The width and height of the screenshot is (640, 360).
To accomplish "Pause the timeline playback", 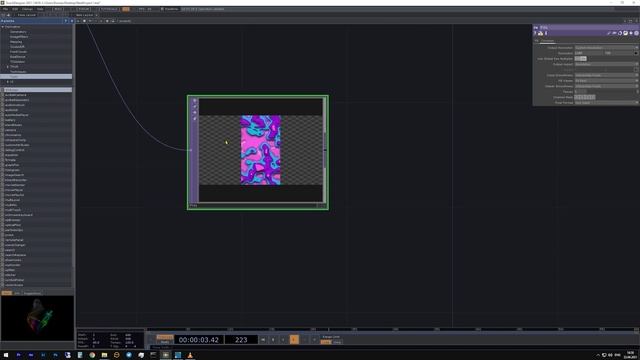I will pyautogui.click(x=273, y=340).
